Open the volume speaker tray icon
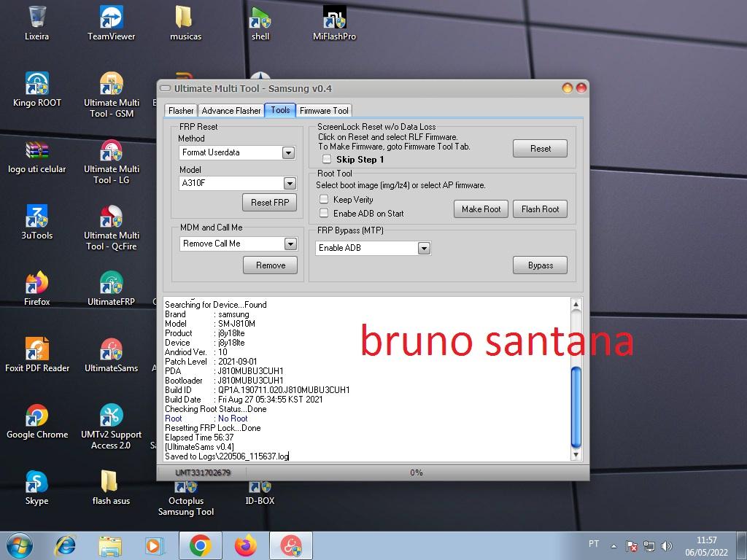 tap(667, 546)
